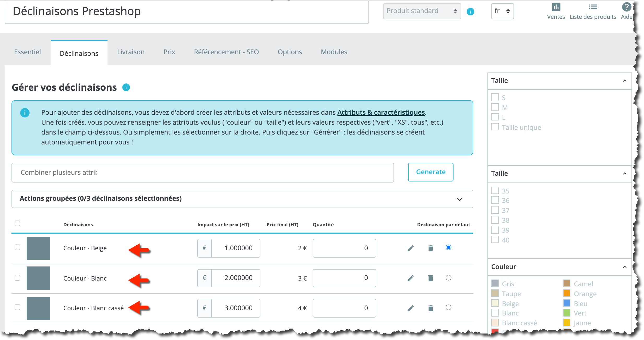The width and height of the screenshot is (644, 340).
Task: Click the Beige price impact field 1.000000
Action: [236, 248]
